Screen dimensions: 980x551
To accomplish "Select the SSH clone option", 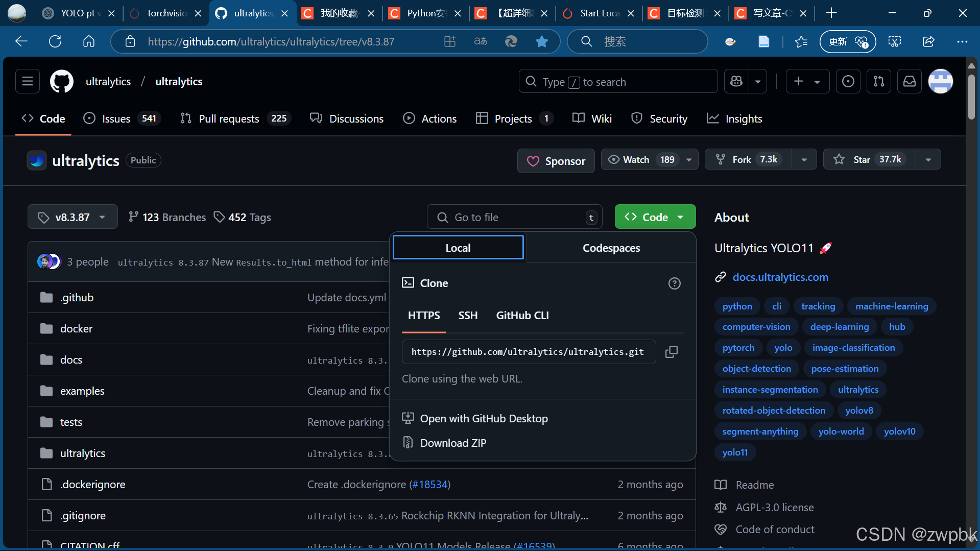I will tap(468, 316).
